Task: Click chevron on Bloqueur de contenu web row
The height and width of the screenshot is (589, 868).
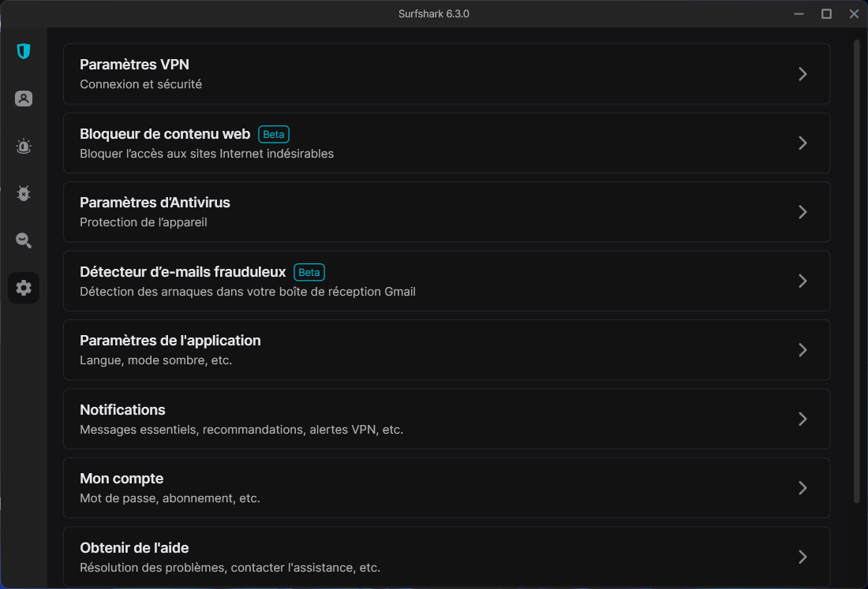Action: [x=803, y=143]
